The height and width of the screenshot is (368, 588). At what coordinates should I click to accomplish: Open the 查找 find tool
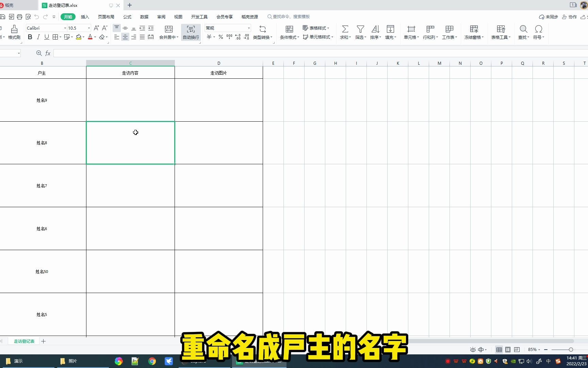pos(523,32)
